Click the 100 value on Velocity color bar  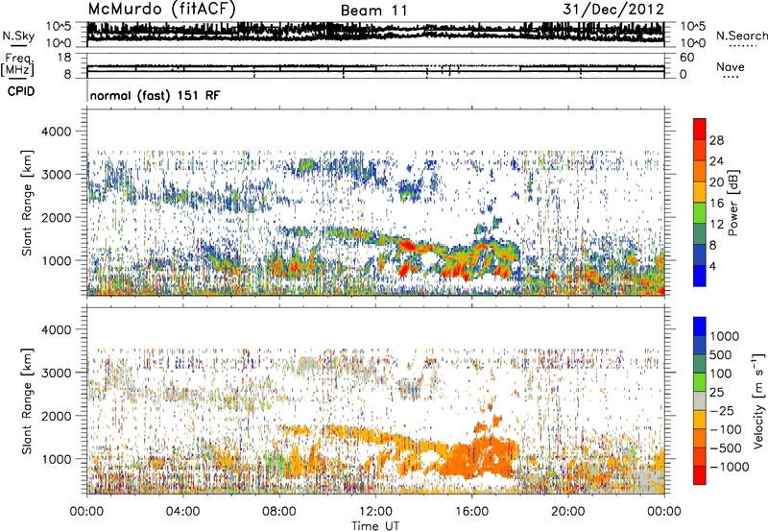point(721,374)
